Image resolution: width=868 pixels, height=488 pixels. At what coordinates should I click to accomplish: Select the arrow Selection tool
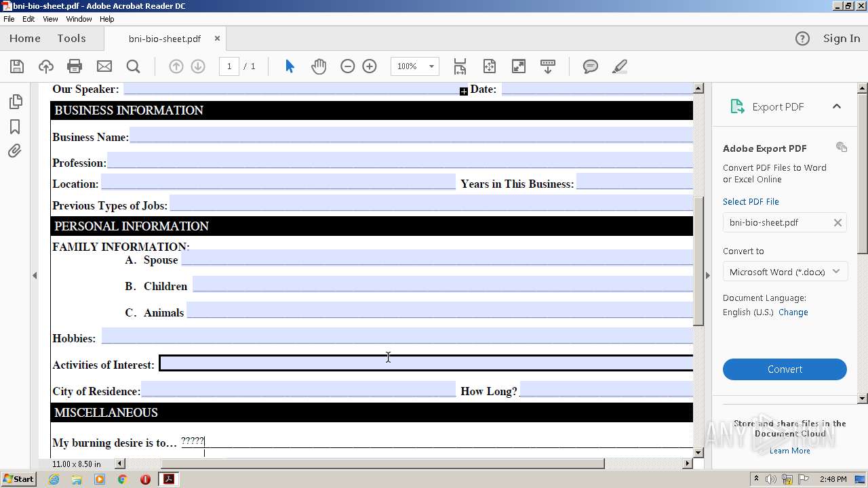290,66
